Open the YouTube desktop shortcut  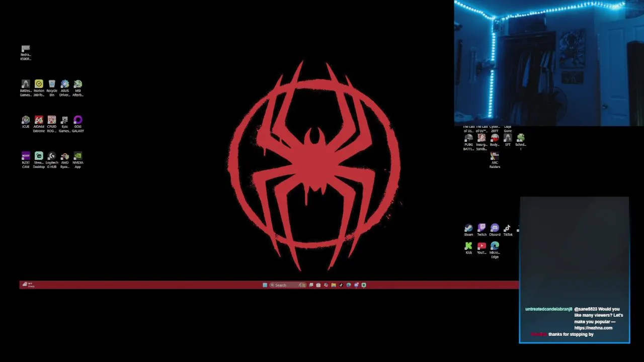coord(481,248)
